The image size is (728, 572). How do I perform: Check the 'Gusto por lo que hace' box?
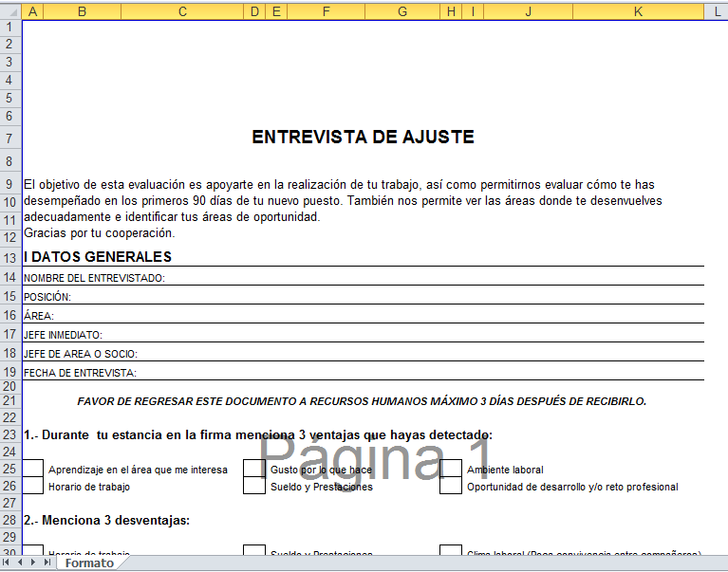(254, 469)
